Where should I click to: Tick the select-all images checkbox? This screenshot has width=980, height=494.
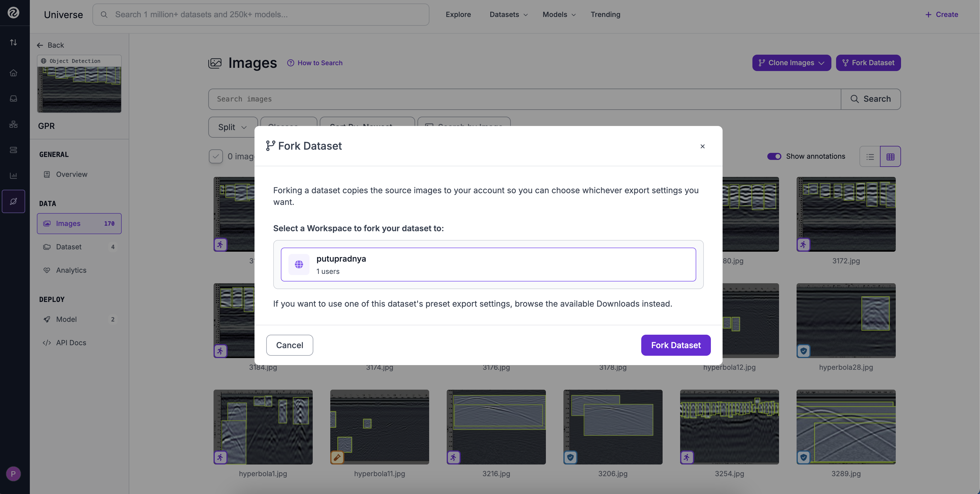[216, 156]
